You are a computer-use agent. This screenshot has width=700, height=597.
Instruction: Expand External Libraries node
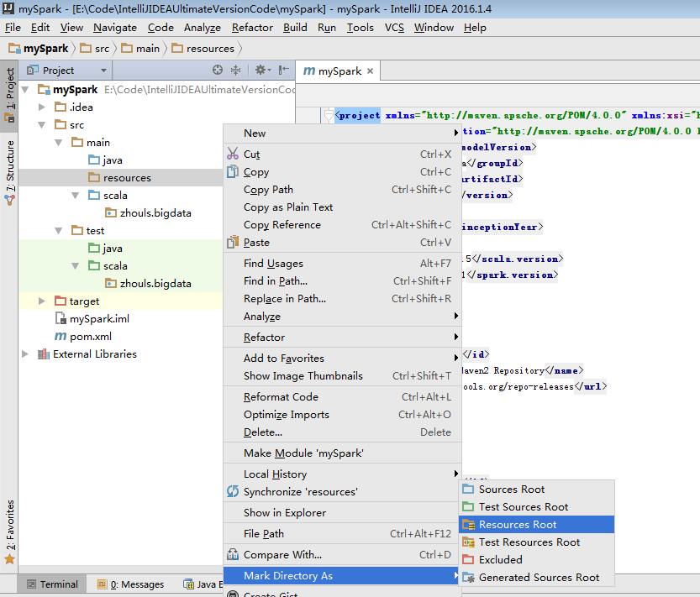coord(25,353)
